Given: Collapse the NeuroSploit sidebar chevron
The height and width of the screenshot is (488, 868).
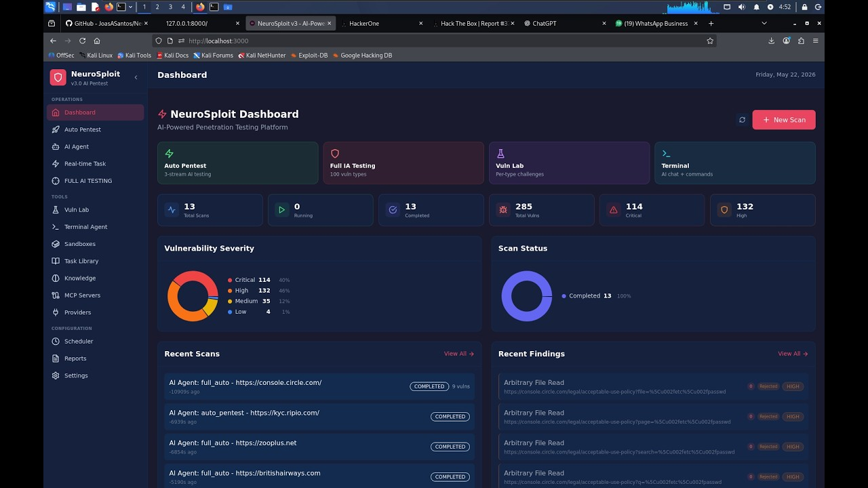Looking at the screenshot, I should pos(136,77).
